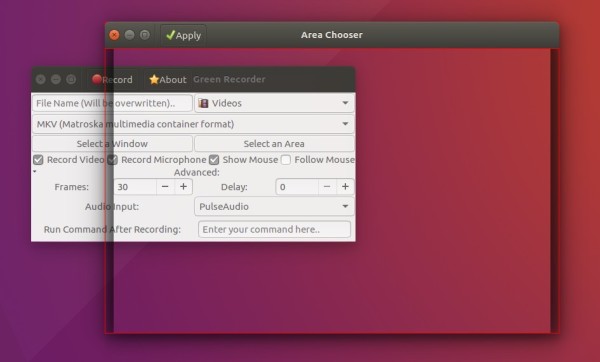Click the Audio Input: label
Screen dimensions: 600x362
(112, 207)
